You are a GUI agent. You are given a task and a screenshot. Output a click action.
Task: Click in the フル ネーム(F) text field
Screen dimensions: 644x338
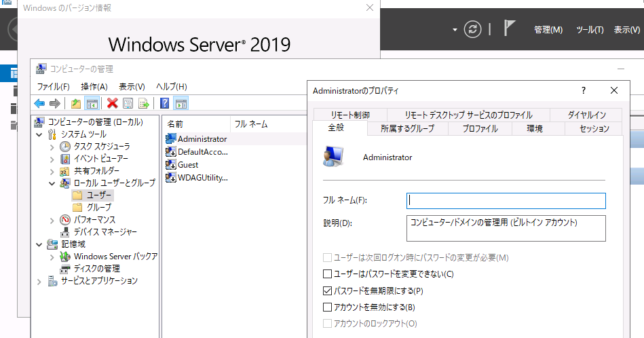coord(506,201)
